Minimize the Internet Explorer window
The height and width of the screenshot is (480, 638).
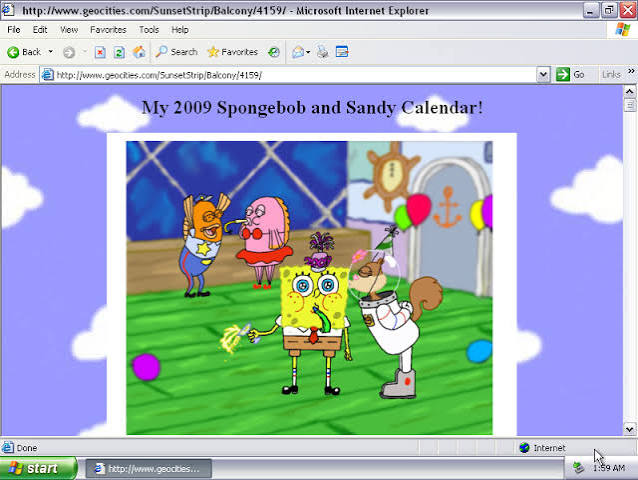590,10
